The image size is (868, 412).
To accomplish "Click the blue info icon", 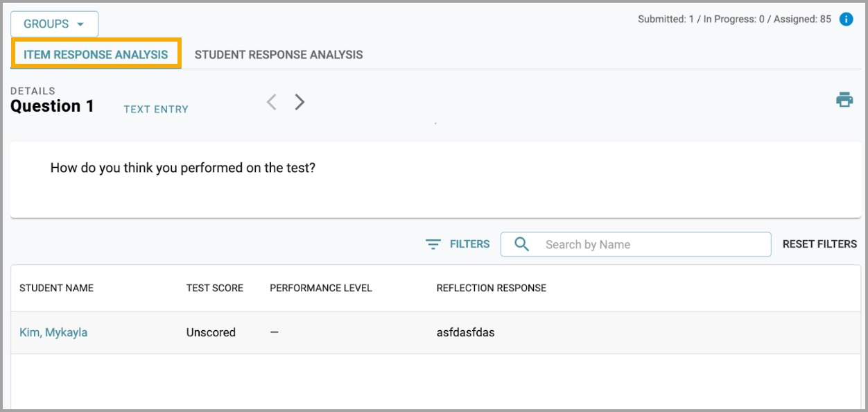I will tap(846, 19).
